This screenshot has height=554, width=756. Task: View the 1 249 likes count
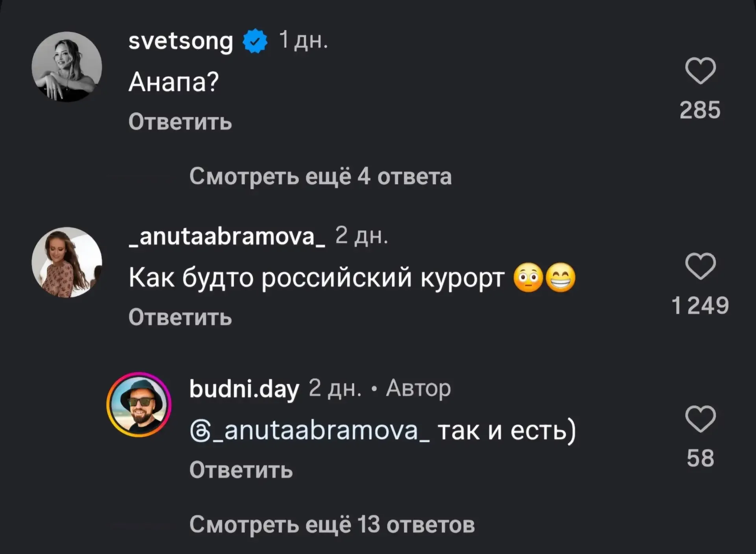pos(700,306)
